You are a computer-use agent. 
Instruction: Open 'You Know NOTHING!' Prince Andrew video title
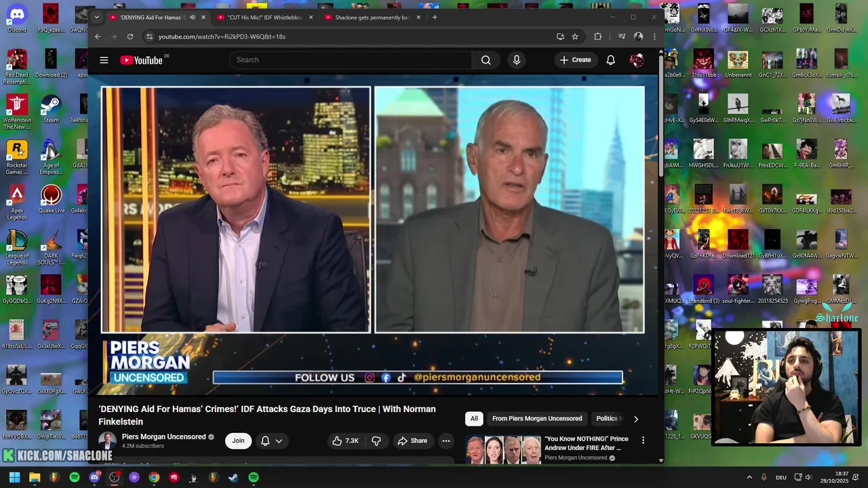click(x=587, y=443)
